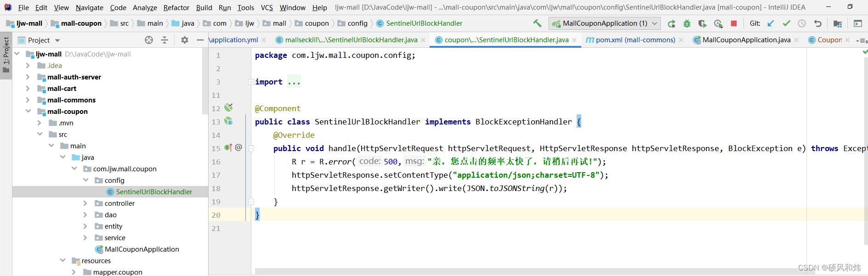Close the pom.xml (mall-commons) tab
The width and height of the screenshot is (868, 276).
click(x=681, y=40)
